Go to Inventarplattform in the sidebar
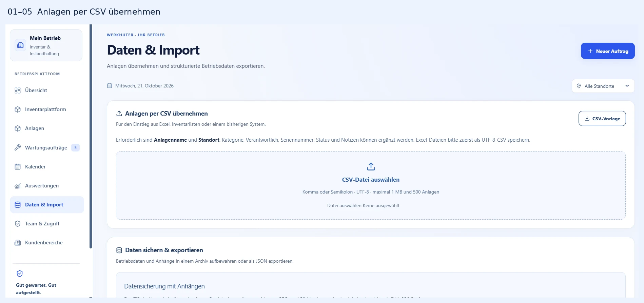The height and width of the screenshot is (303, 644). (47, 109)
